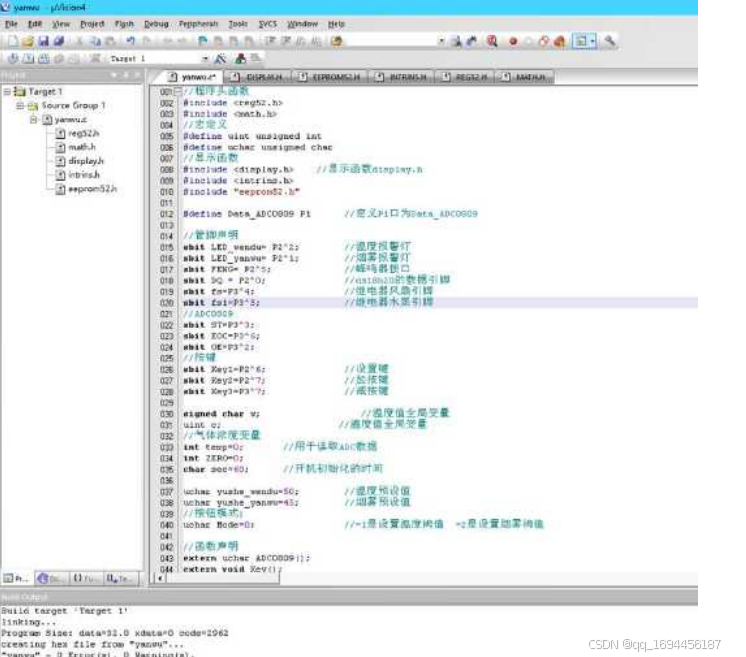Open Manage Components with the colored blocks icon
The height and width of the screenshot is (657, 746).
(241, 59)
